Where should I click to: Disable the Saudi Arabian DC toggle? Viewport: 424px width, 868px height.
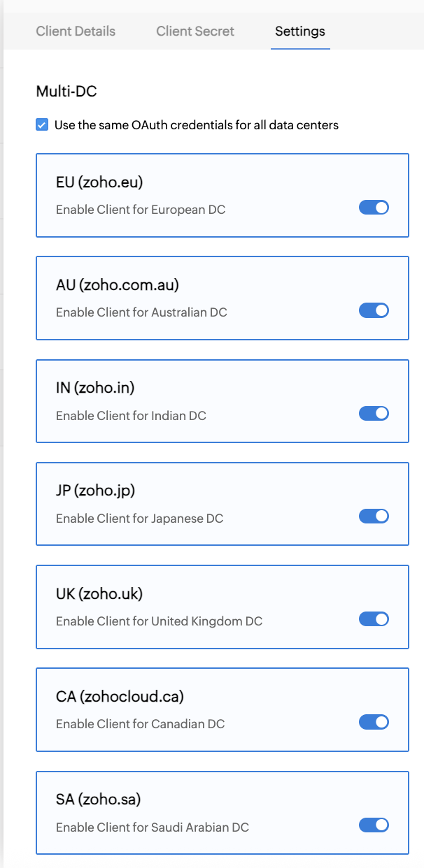click(x=374, y=825)
